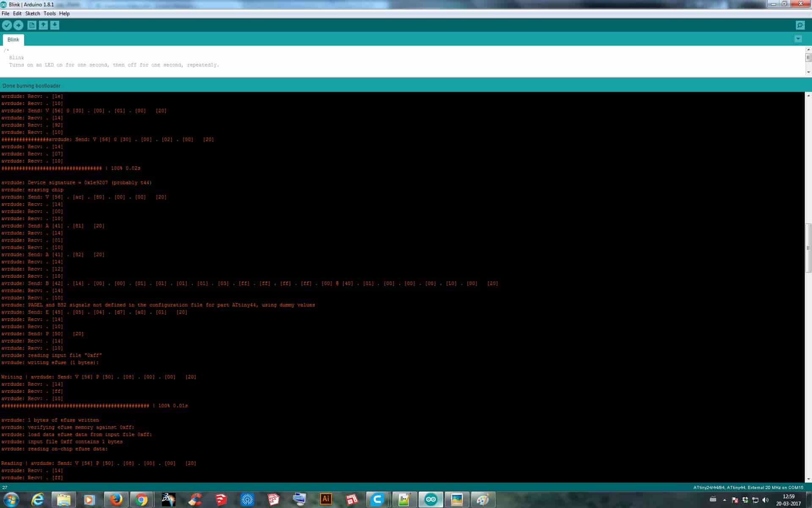Click the 'reading input file "0xff"' console line
812x508 pixels.
tap(52, 356)
